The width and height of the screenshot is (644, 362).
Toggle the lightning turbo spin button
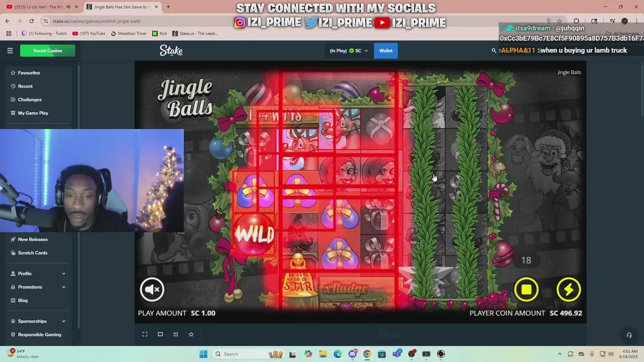click(569, 289)
